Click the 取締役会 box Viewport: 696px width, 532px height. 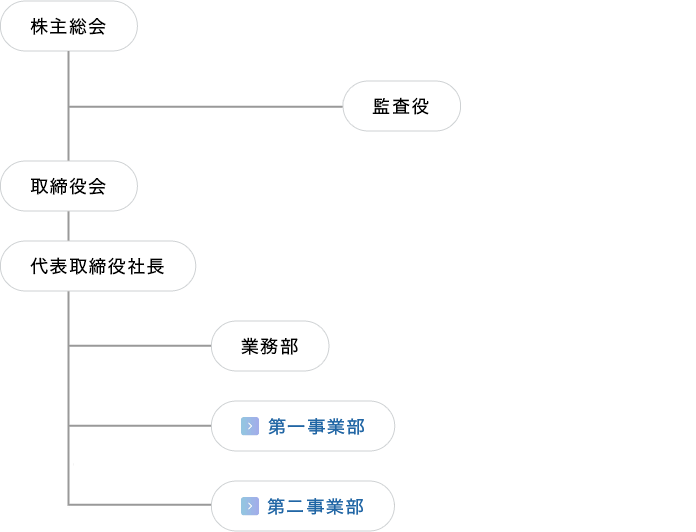[x=69, y=186]
